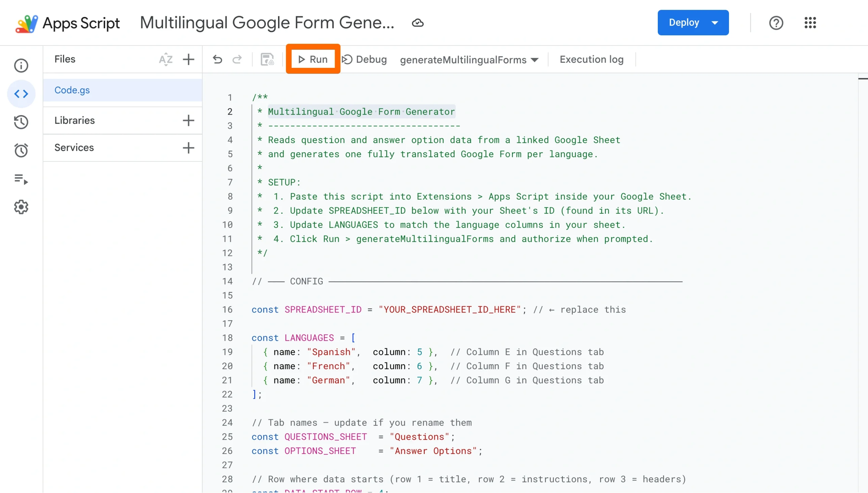Click SETUP: comment on line 7
Screen dimensions: 868x493
click(284, 183)
